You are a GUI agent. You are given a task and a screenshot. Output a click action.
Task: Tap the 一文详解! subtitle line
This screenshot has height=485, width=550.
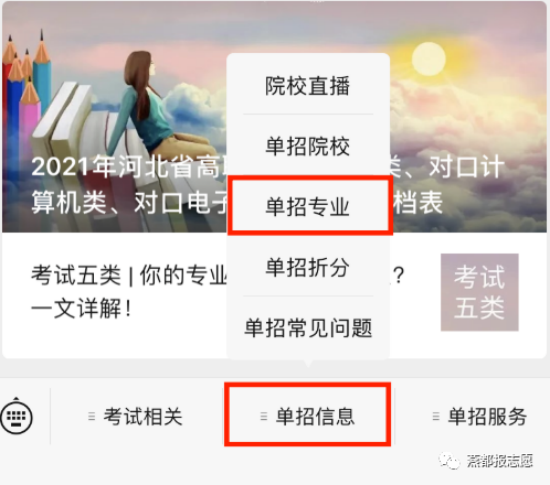coord(81,308)
